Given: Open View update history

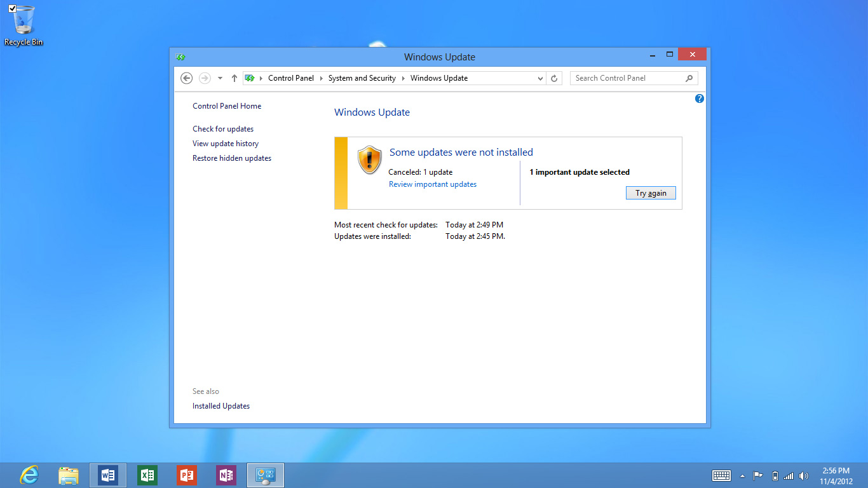Looking at the screenshot, I should point(226,144).
